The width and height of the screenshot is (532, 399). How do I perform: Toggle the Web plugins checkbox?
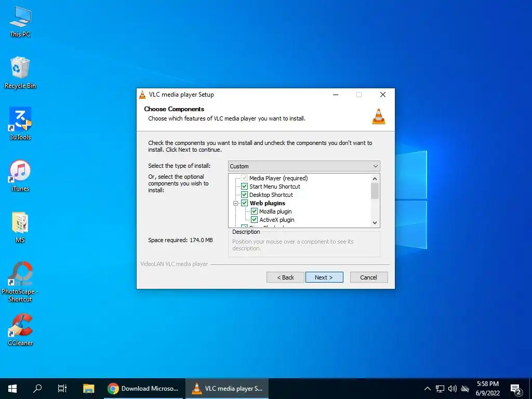point(244,203)
